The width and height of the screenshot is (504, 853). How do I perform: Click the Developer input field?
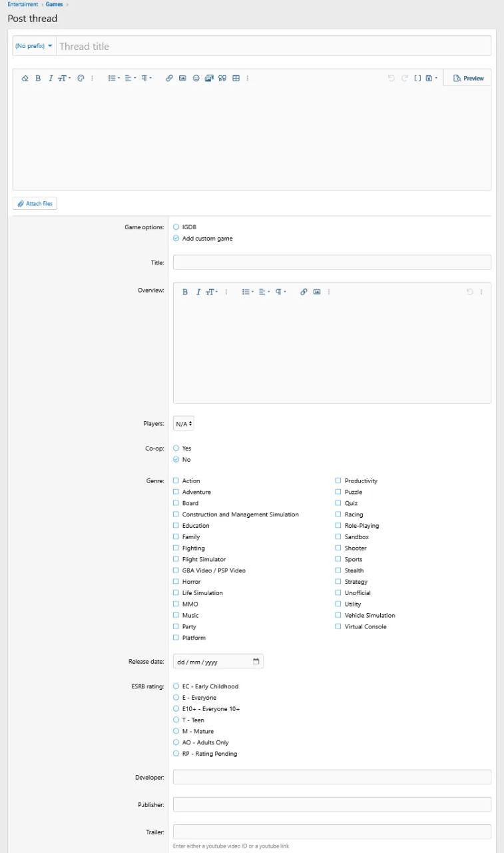click(332, 777)
